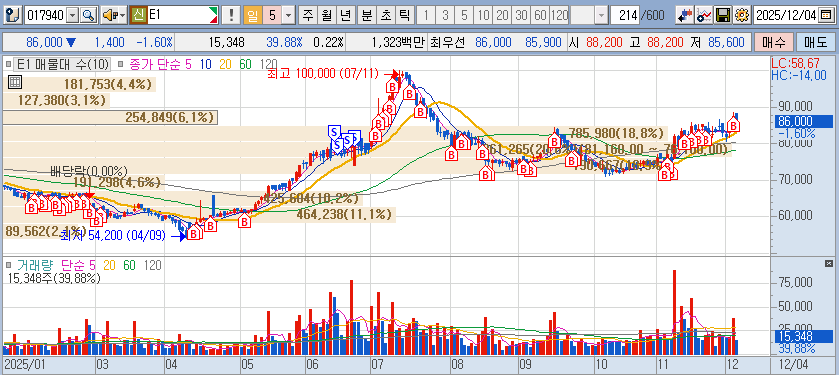Click the MA 120 legend label in price chart
Viewport: 839px width, 375px height.
(x=268, y=65)
